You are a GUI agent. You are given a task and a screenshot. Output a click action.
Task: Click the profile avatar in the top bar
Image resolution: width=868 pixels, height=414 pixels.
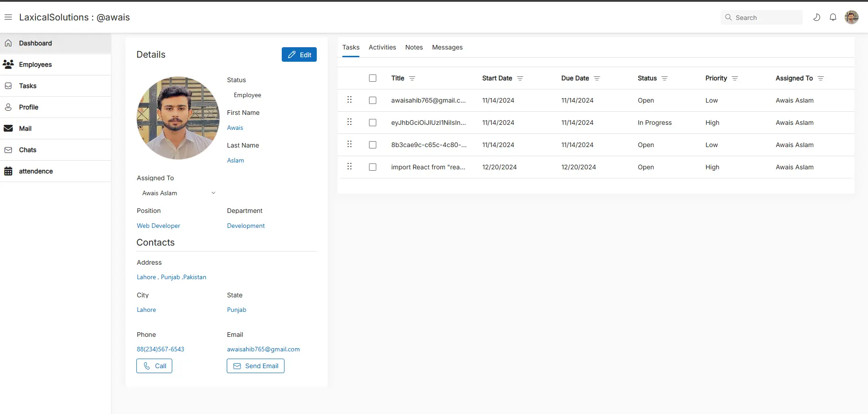coord(852,17)
